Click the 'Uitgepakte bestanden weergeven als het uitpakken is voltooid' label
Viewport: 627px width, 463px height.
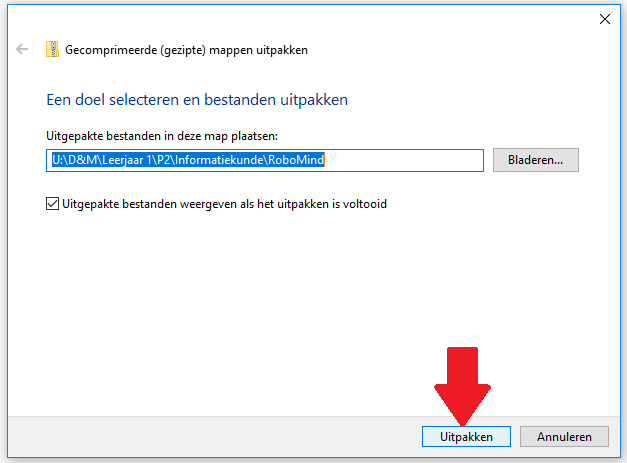coord(224,204)
